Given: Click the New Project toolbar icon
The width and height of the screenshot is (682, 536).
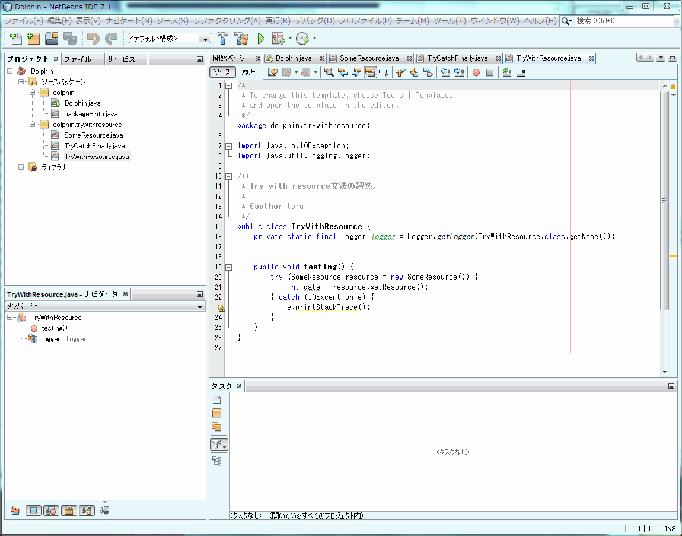Looking at the screenshot, I should point(33,39).
